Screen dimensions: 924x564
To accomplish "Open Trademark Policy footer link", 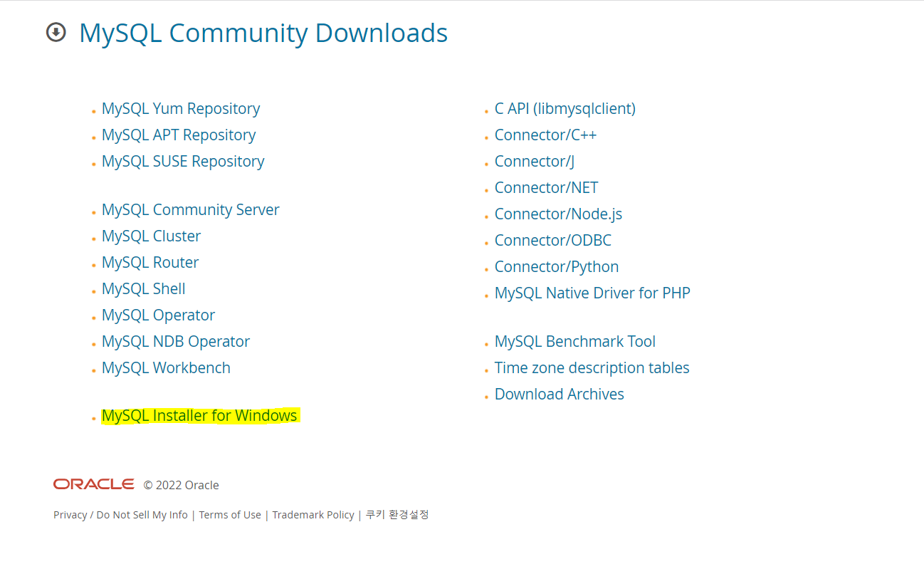I will (313, 515).
